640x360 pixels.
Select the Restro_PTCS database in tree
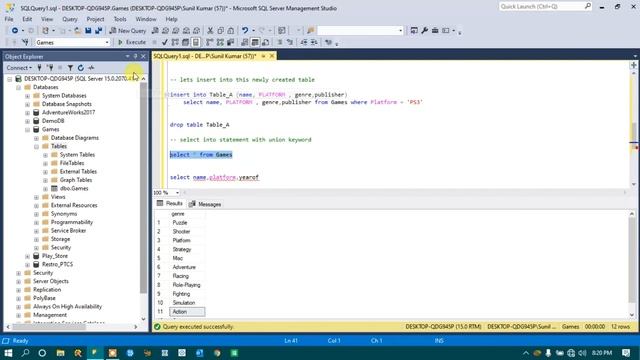click(57, 264)
